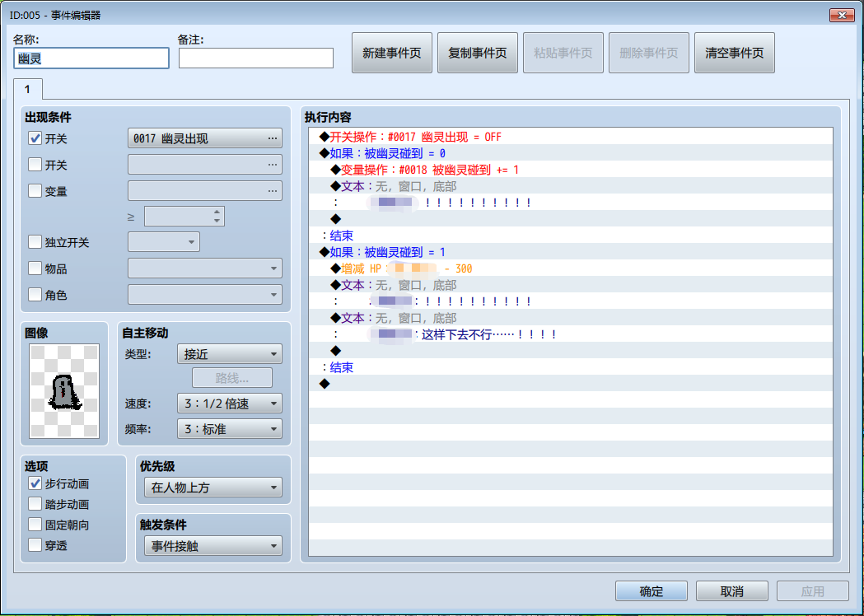Click the 变量 selector field

(x=205, y=190)
